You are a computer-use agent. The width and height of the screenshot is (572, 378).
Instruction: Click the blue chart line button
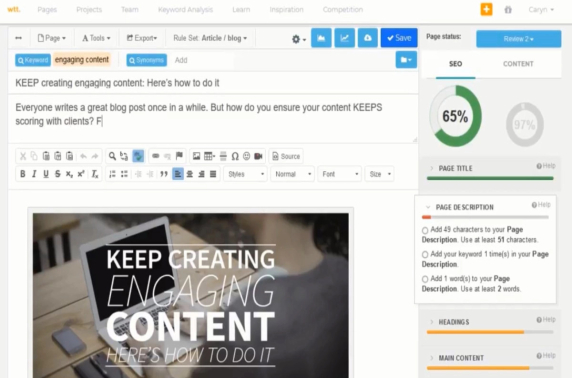345,38
